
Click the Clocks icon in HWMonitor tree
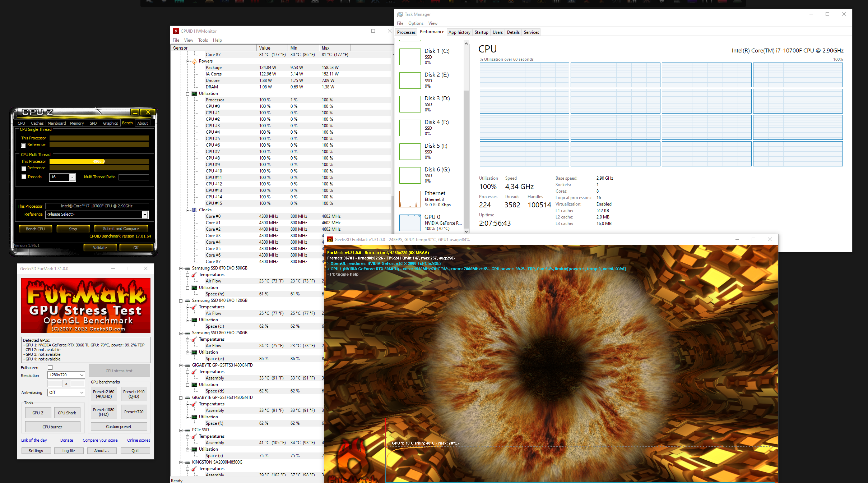tap(194, 210)
